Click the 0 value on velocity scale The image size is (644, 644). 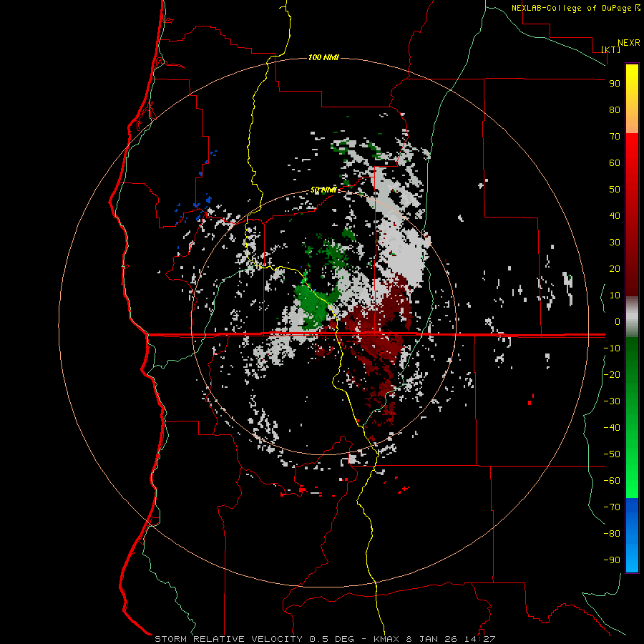pyautogui.click(x=618, y=321)
